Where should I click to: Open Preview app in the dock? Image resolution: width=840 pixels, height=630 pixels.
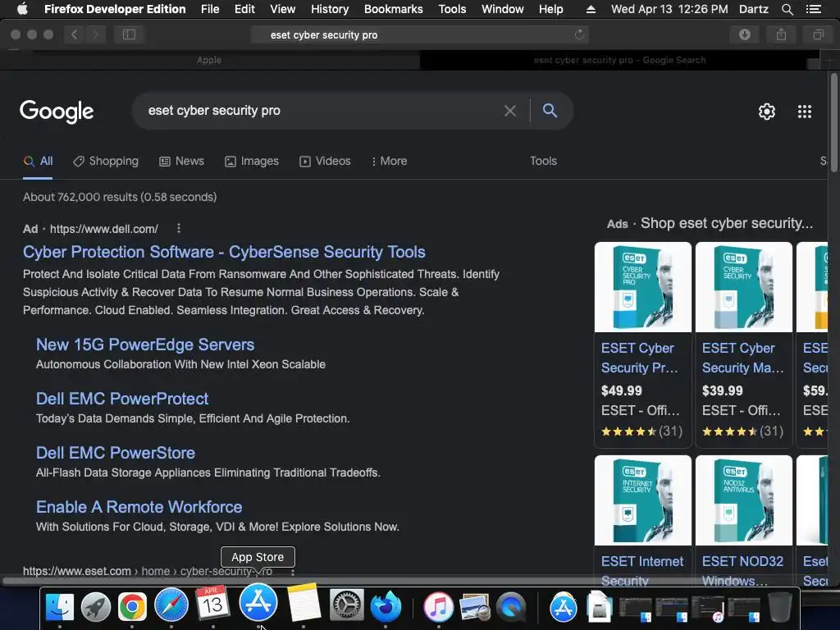[x=475, y=607]
